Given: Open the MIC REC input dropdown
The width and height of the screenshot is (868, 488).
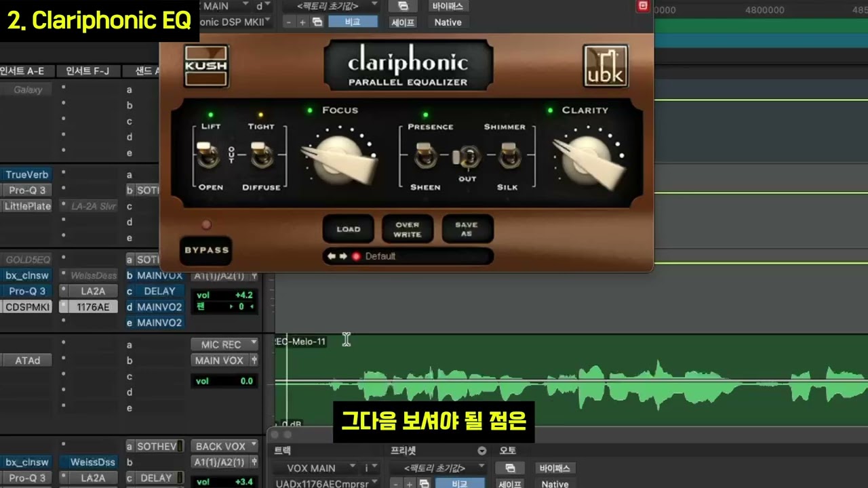Looking at the screenshot, I should [x=224, y=344].
